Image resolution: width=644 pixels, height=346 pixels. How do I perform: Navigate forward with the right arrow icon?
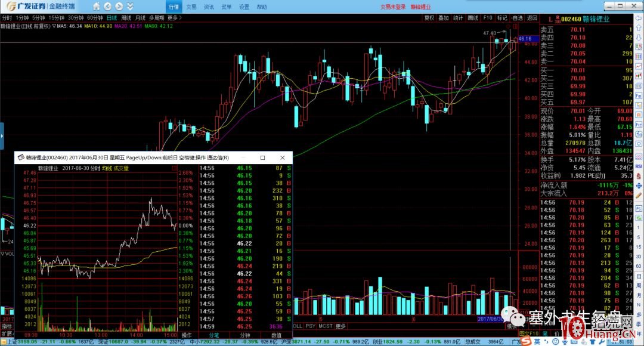(x=119, y=6)
